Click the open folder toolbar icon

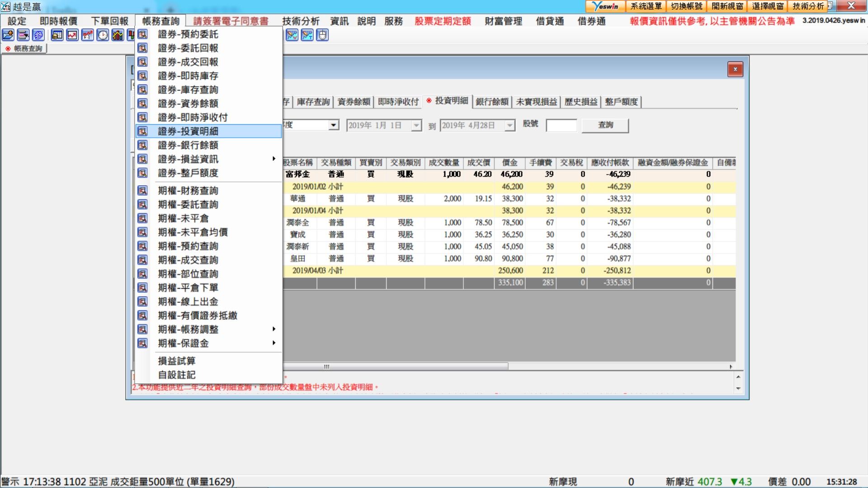click(8, 35)
